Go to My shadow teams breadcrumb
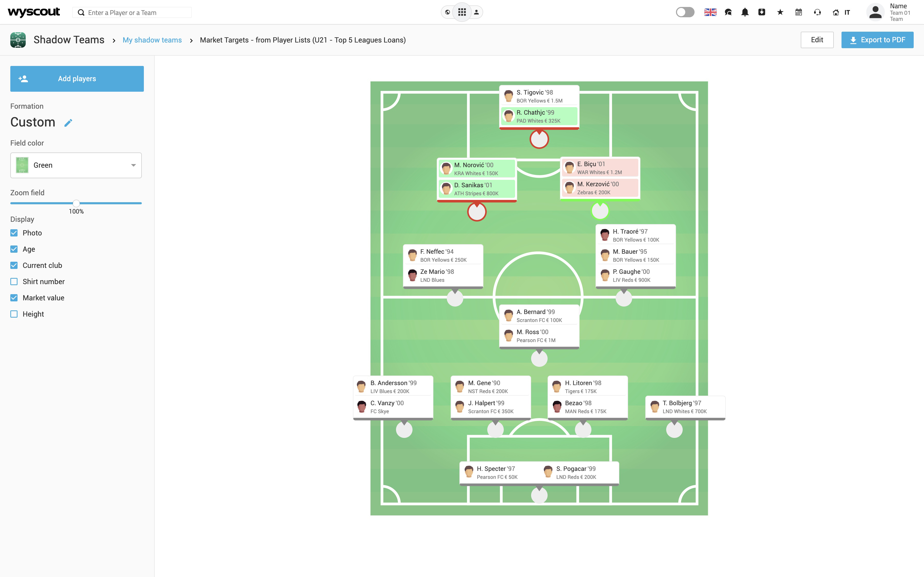Screen dimensions: 924x577 tap(152, 40)
